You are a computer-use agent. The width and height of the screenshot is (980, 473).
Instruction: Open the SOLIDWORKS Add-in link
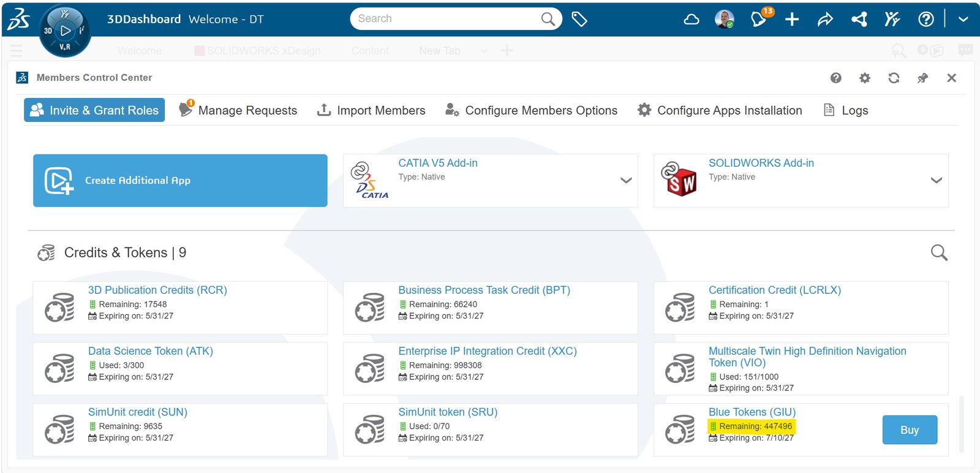[761, 163]
